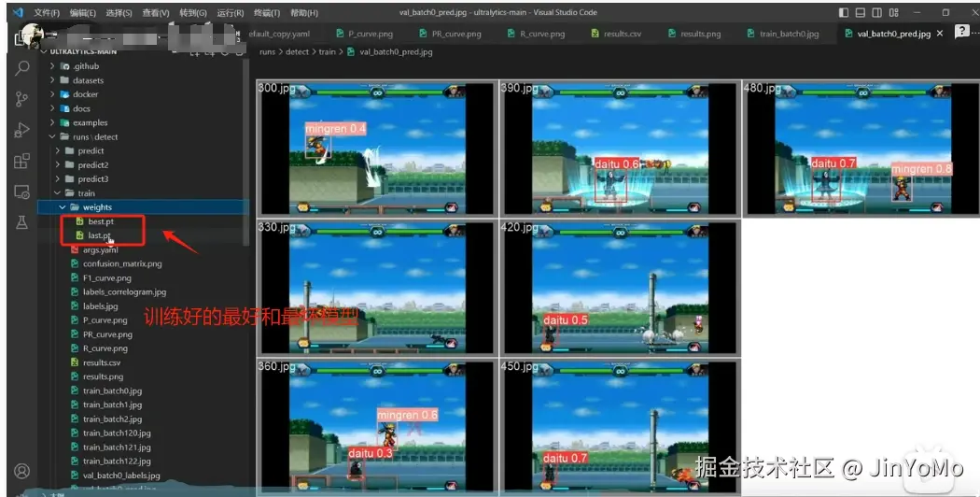The height and width of the screenshot is (497, 980).
Task: Open the Extensions view
Action: coord(21,161)
